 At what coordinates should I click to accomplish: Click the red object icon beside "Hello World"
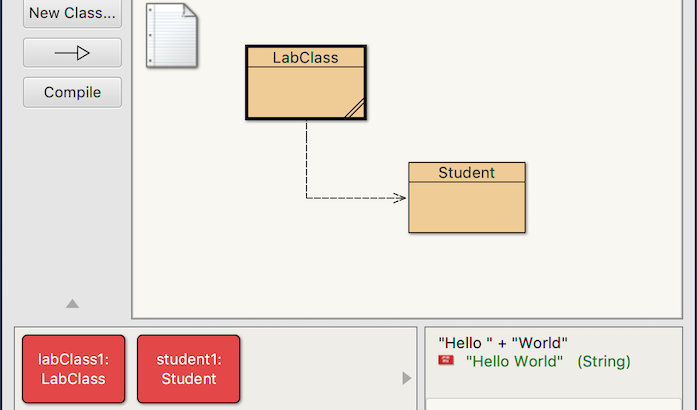446,361
